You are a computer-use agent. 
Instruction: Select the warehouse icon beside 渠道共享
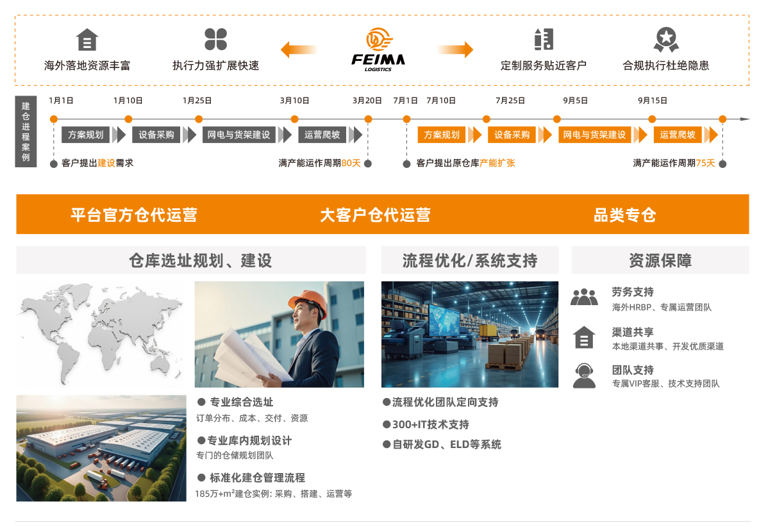[585, 337]
